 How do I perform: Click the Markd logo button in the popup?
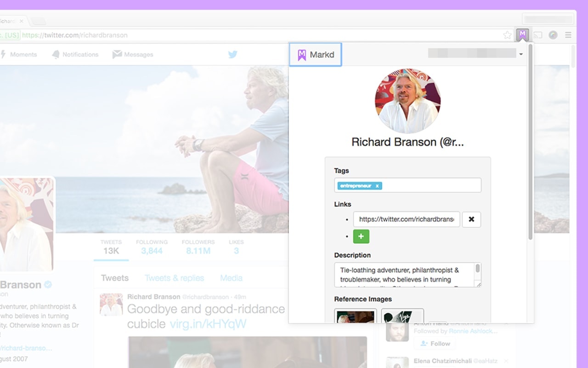pyautogui.click(x=316, y=55)
